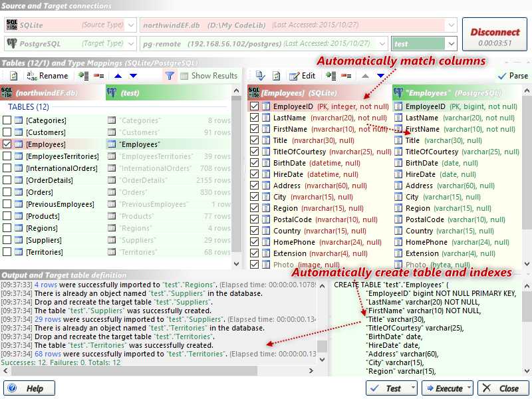Check the [Categories] table checkbox

pyautogui.click(x=7, y=120)
